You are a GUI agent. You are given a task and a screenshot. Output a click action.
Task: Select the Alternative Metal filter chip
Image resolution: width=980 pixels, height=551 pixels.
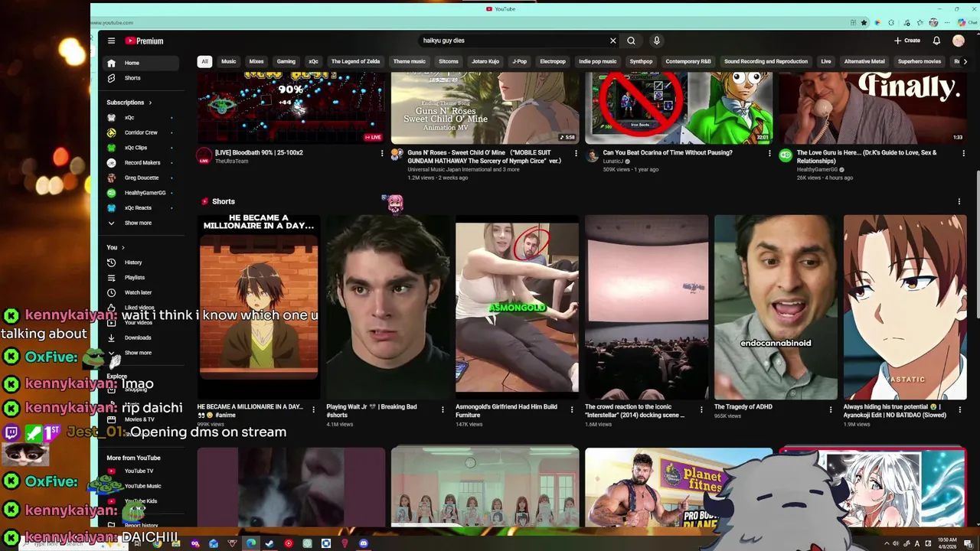[864, 61]
